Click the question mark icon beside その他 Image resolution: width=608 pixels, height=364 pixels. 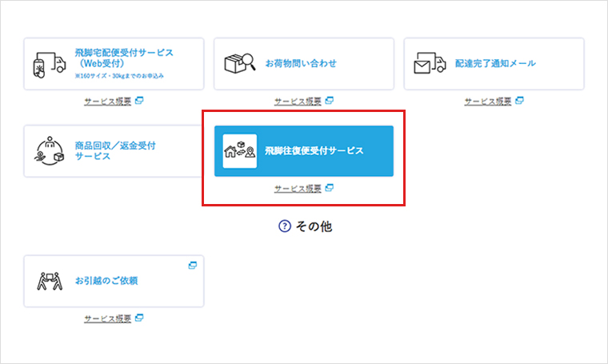(283, 226)
